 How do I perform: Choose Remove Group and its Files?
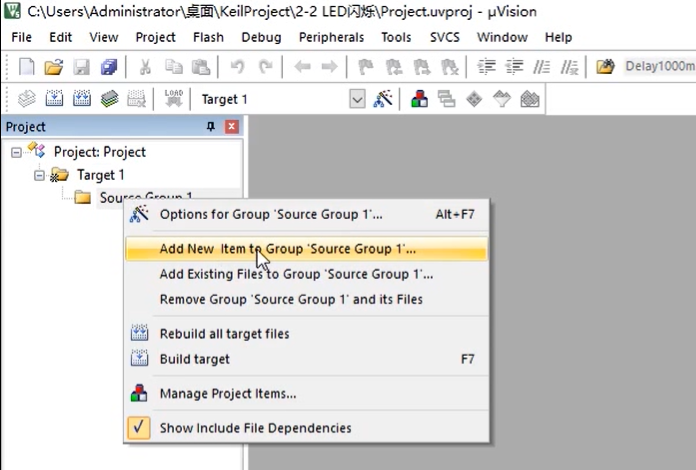click(x=307, y=299)
